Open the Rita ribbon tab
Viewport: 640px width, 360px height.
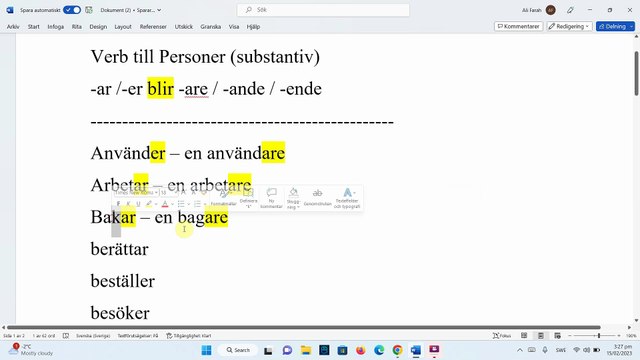click(x=77, y=27)
